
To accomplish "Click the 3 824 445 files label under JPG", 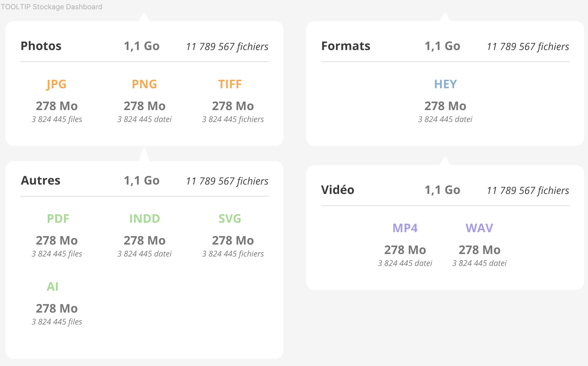I will pyautogui.click(x=56, y=119).
